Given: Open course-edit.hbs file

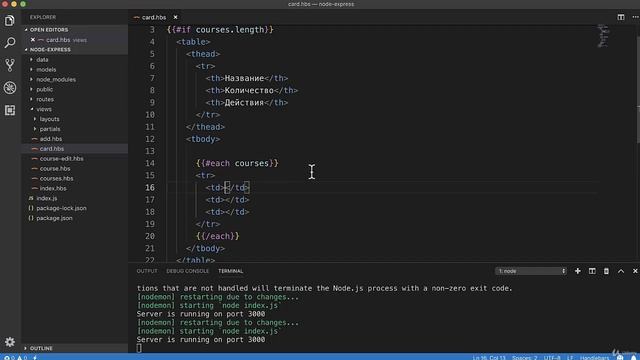Looking at the screenshot, I should [x=61, y=159].
